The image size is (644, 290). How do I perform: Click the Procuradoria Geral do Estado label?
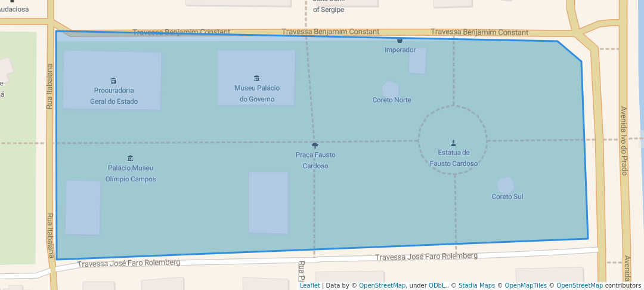114,96
